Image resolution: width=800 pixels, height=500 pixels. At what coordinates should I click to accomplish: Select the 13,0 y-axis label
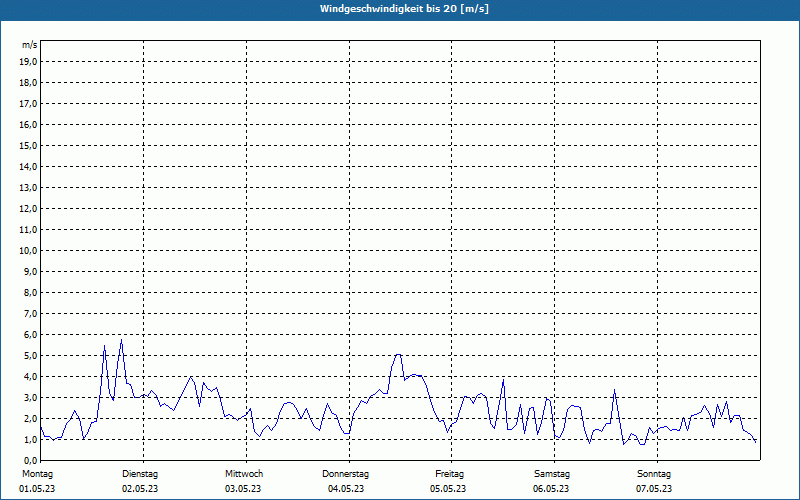(x=28, y=187)
